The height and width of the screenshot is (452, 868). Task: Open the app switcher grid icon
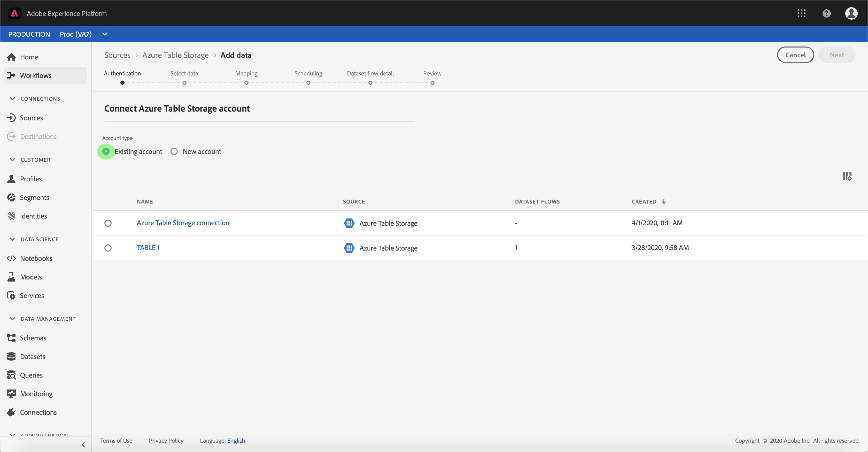click(x=801, y=13)
